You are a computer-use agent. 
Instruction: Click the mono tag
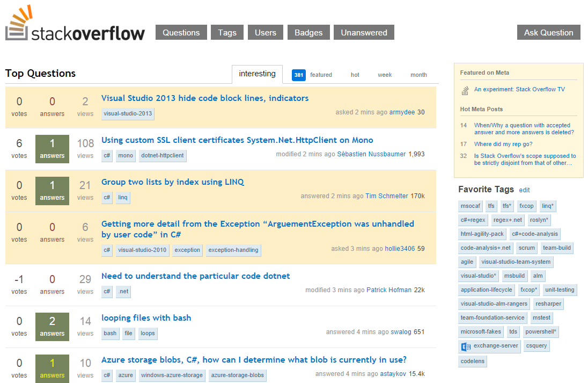126,156
